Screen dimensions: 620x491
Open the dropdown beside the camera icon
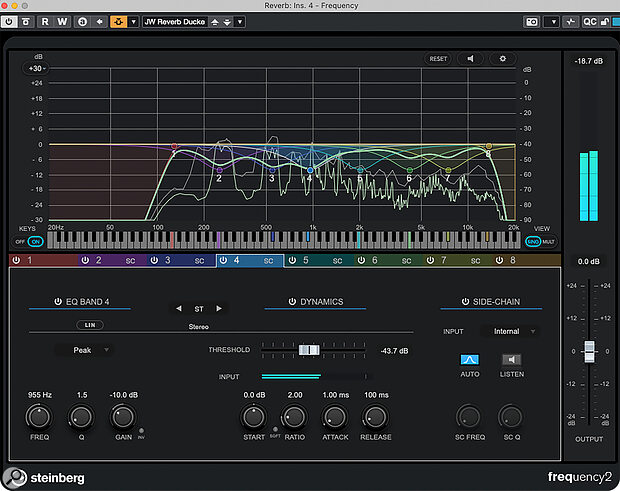point(552,22)
